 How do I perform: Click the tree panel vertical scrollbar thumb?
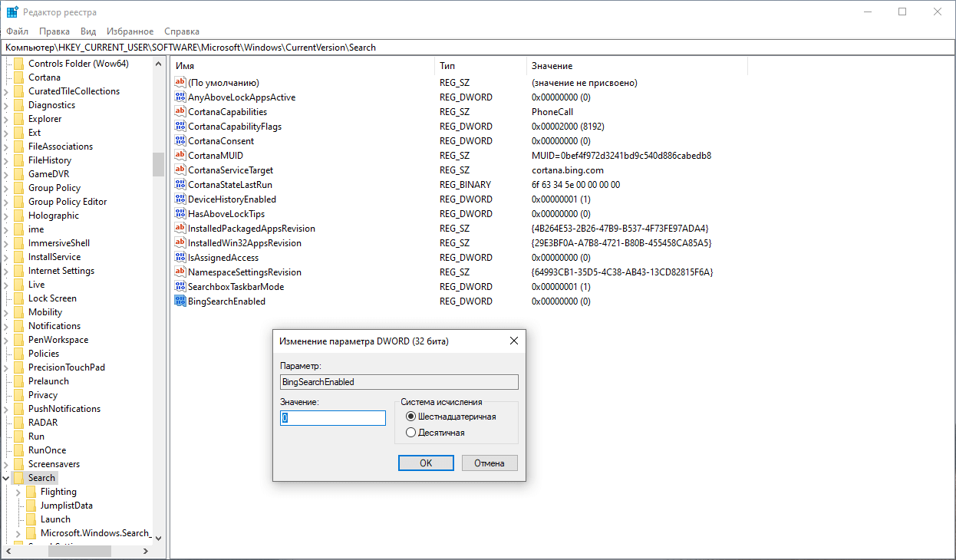tap(158, 164)
